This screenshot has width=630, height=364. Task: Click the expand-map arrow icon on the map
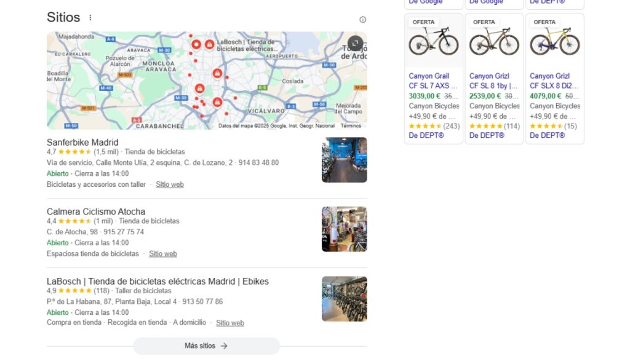(355, 42)
